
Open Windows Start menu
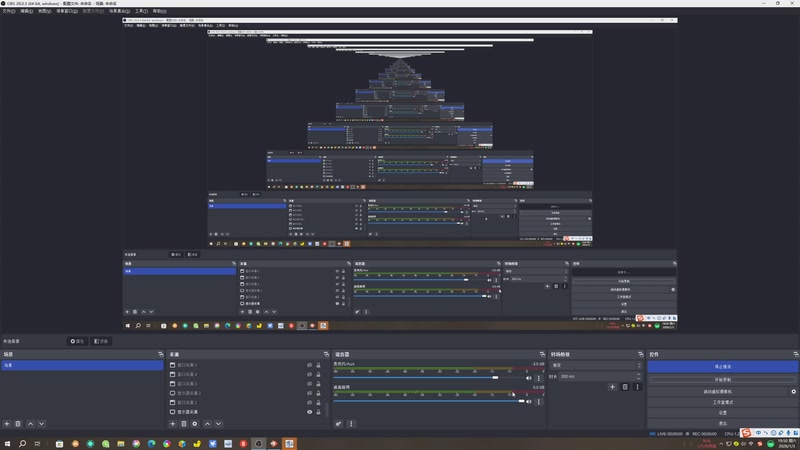coord(7,444)
